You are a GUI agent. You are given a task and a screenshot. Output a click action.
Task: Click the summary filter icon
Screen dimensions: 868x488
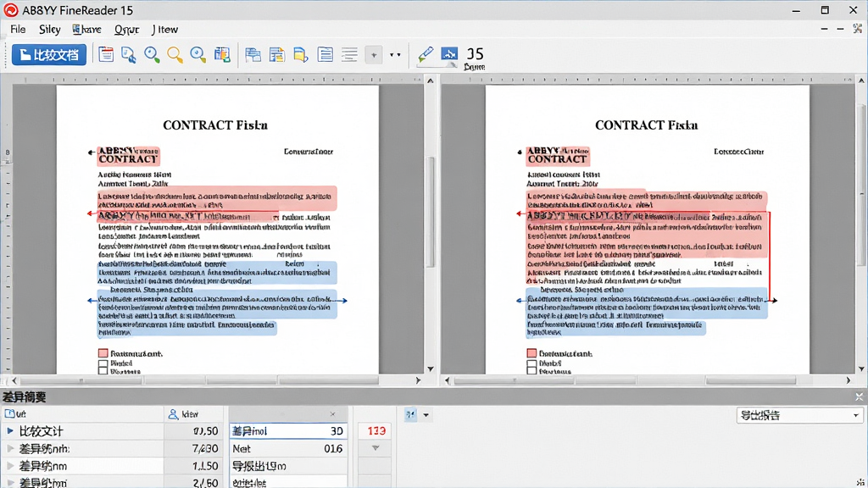pos(410,414)
